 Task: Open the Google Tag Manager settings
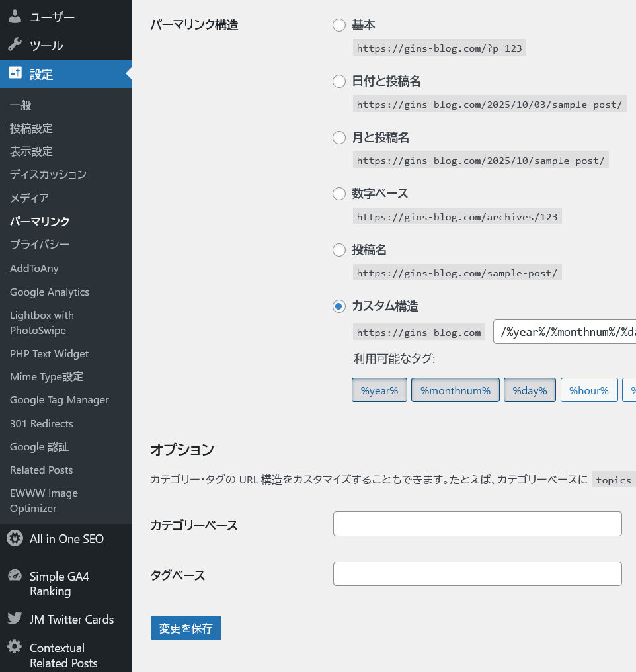59,400
